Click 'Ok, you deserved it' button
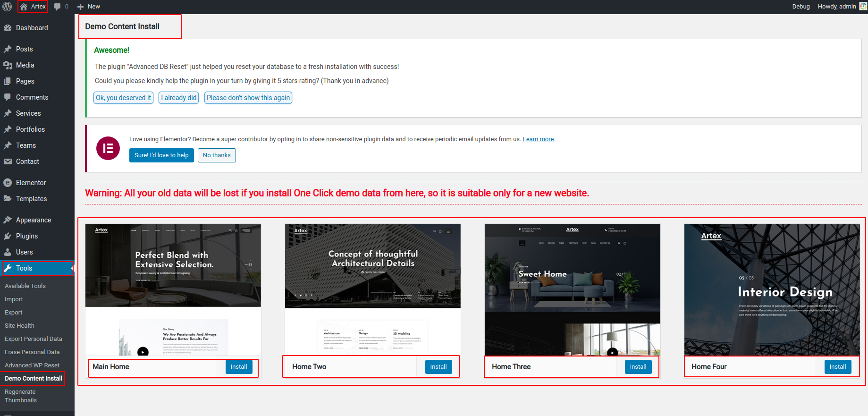 [123, 98]
